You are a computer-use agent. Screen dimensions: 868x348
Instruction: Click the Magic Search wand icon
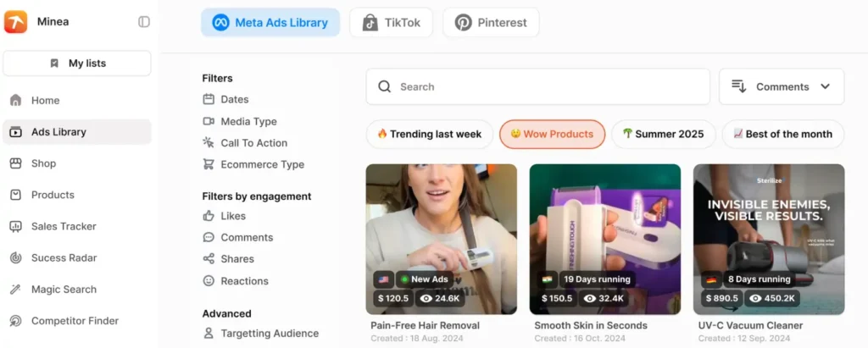[15, 290]
